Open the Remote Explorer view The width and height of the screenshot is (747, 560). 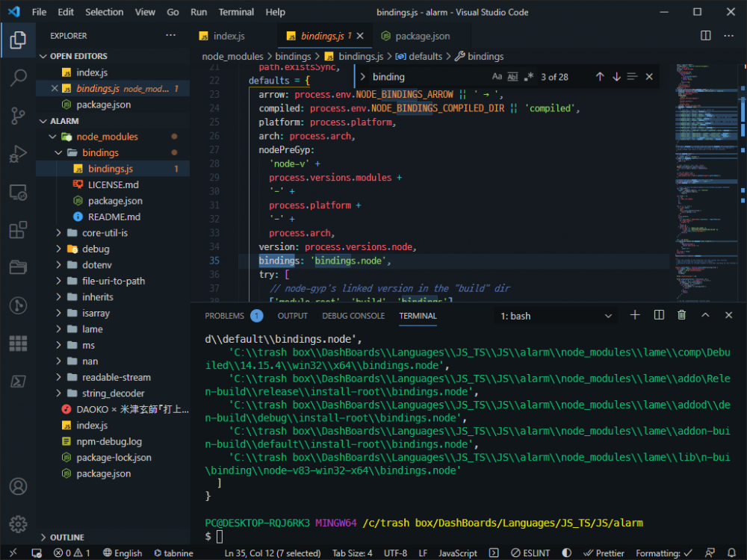[18, 192]
